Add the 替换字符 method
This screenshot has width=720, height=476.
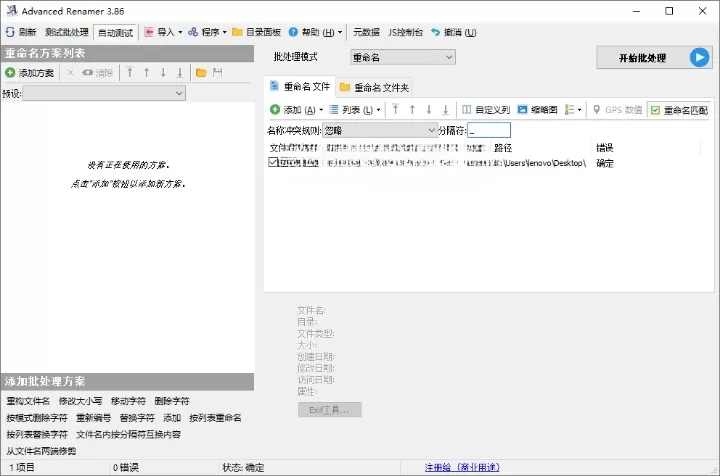pyautogui.click(x=137, y=418)
